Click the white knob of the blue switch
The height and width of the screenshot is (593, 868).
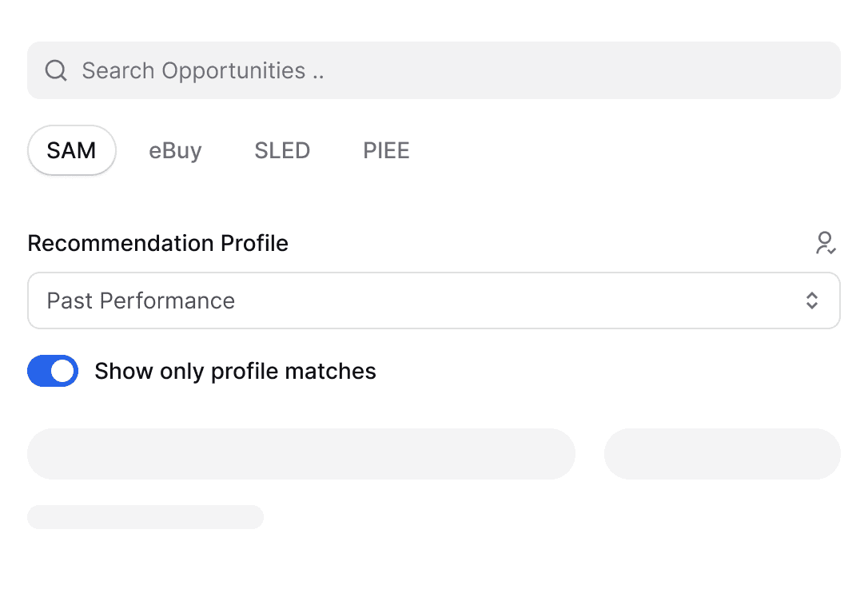pos(63,371)
